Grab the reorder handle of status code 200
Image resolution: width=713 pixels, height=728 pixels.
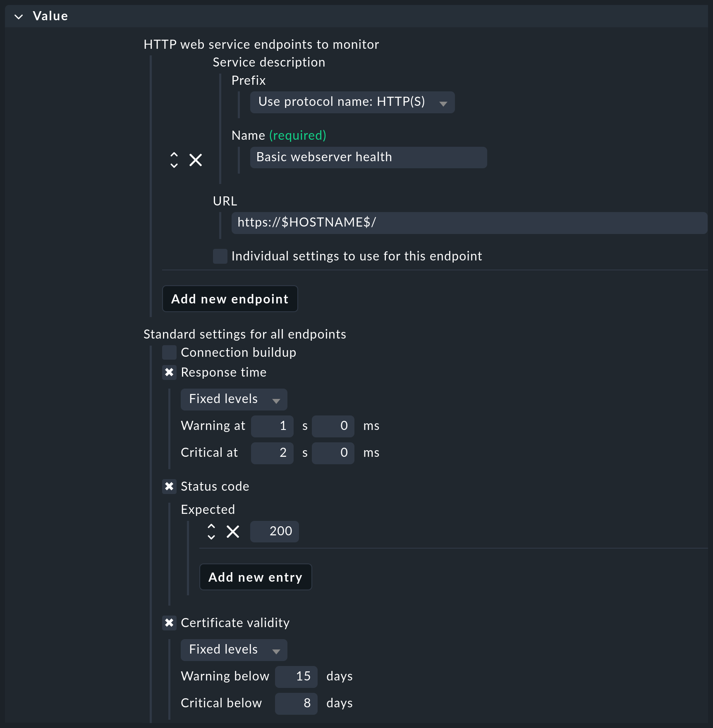(211, 532)
